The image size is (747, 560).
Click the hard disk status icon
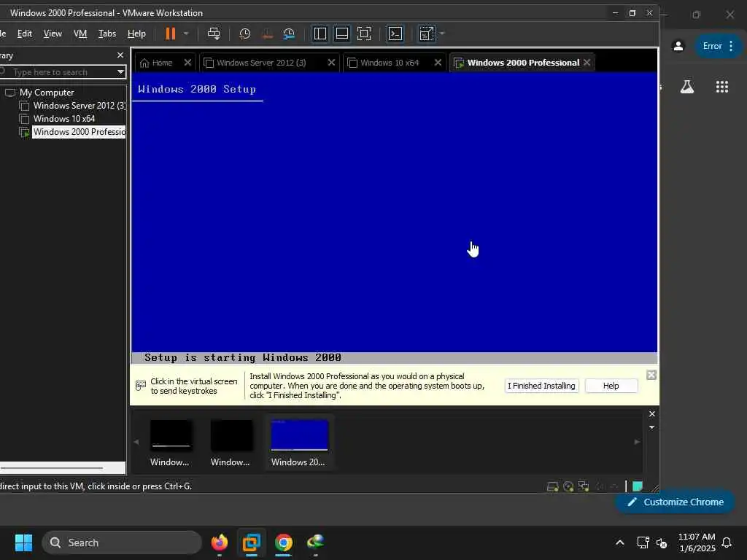click(553, 486)
